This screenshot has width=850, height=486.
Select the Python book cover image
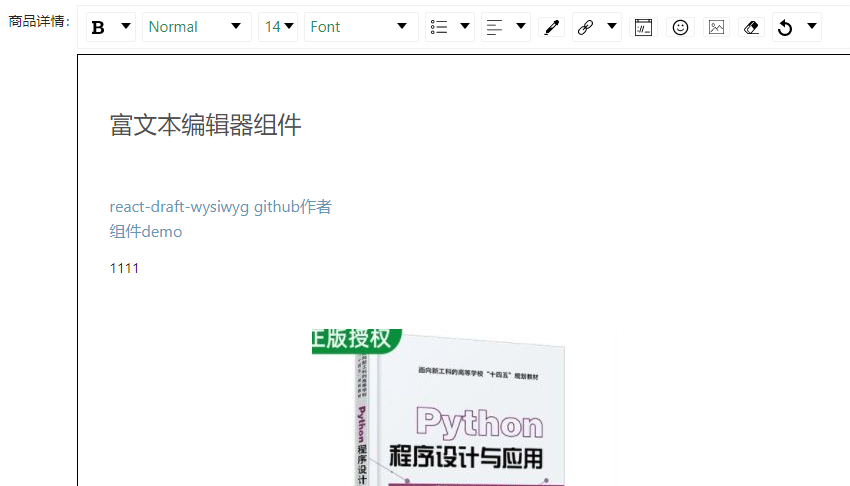click(x=464, y=407)
